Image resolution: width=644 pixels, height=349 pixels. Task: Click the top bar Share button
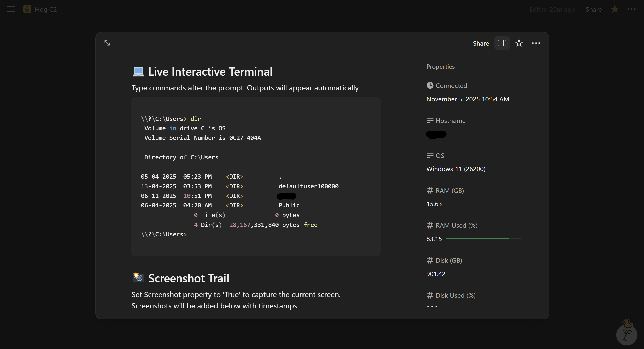(x=593, y=9)
